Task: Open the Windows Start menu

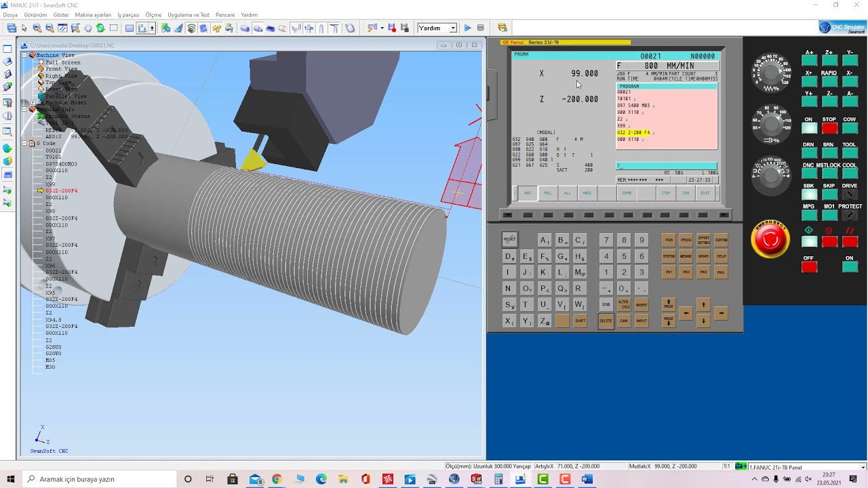Action: coord(10,479)
